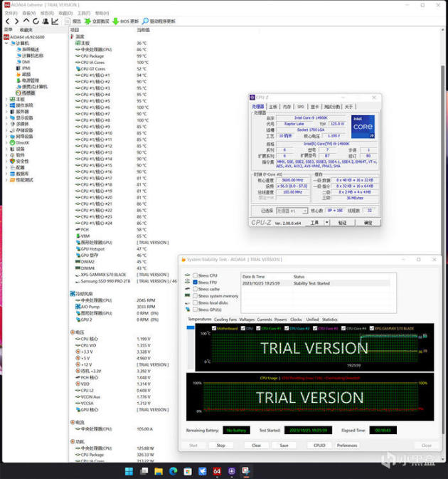Click the driver update magnifier icon
The width and height of the screenshot is (448, 479).
pos(146,21)
